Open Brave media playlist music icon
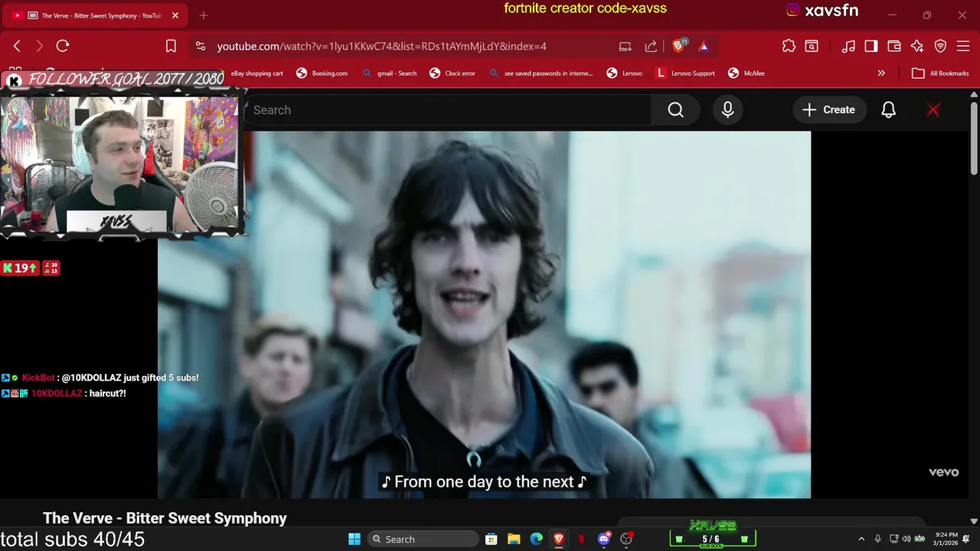The height and width of the screenshot is (551, 980). tap(848, 46)
